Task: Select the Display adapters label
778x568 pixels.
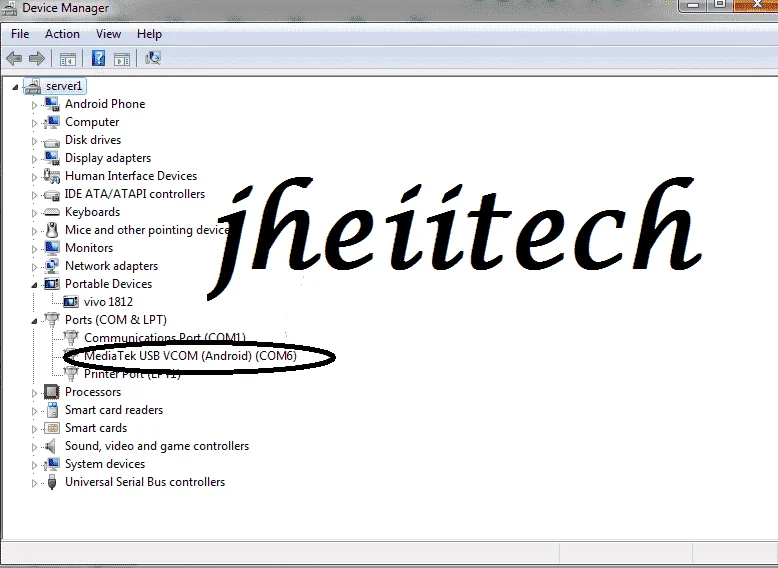Action: coord(108,158)
